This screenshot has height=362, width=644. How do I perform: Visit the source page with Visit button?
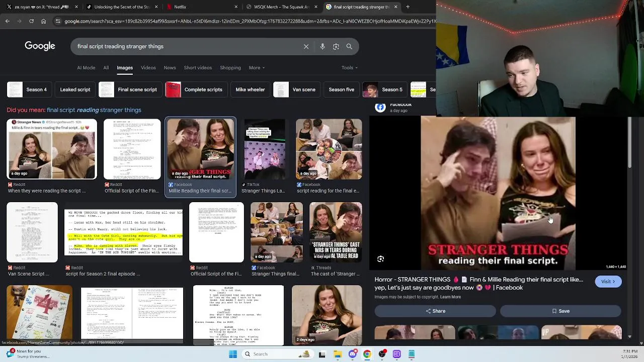(x=608, y=282)
